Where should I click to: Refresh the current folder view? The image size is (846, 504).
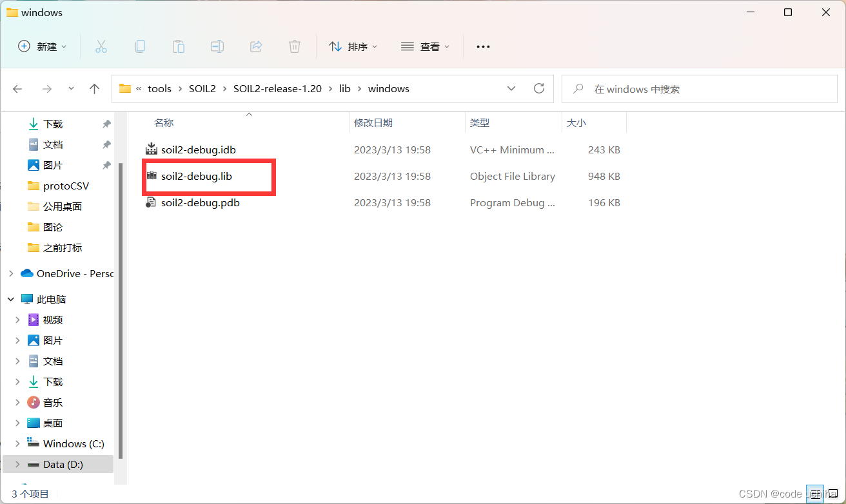pos(539,88)
